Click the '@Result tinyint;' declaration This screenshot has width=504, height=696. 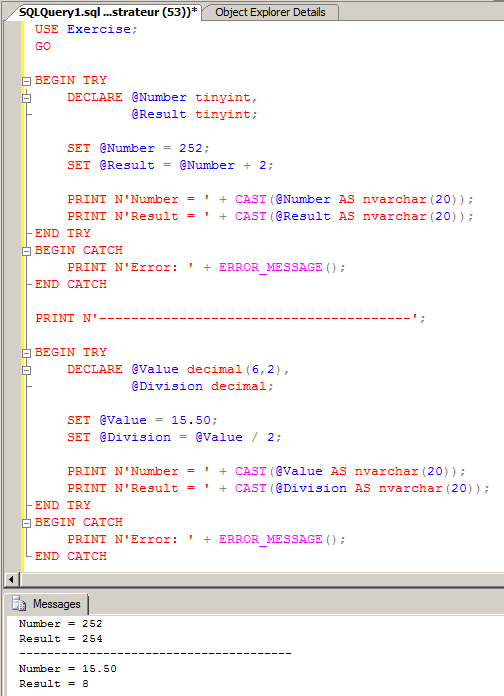(x=194, y=114)
